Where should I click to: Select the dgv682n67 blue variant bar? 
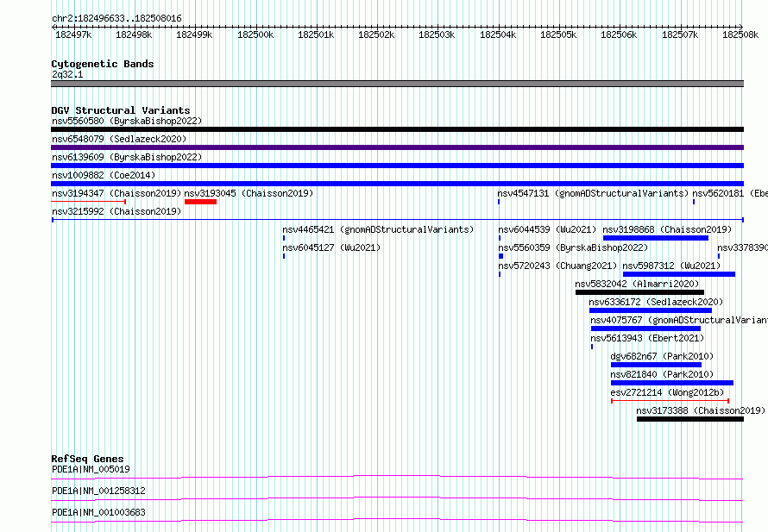click(657, 365)
